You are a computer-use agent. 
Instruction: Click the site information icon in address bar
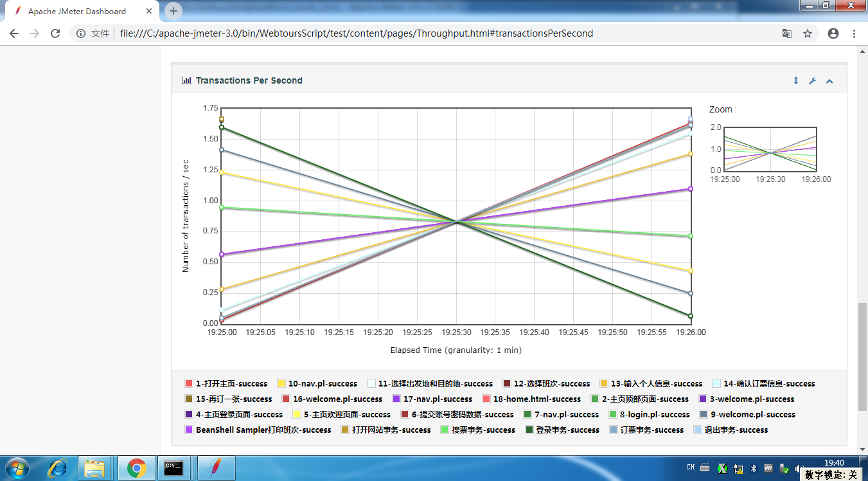pyautogui.click(x=81, y=33)
